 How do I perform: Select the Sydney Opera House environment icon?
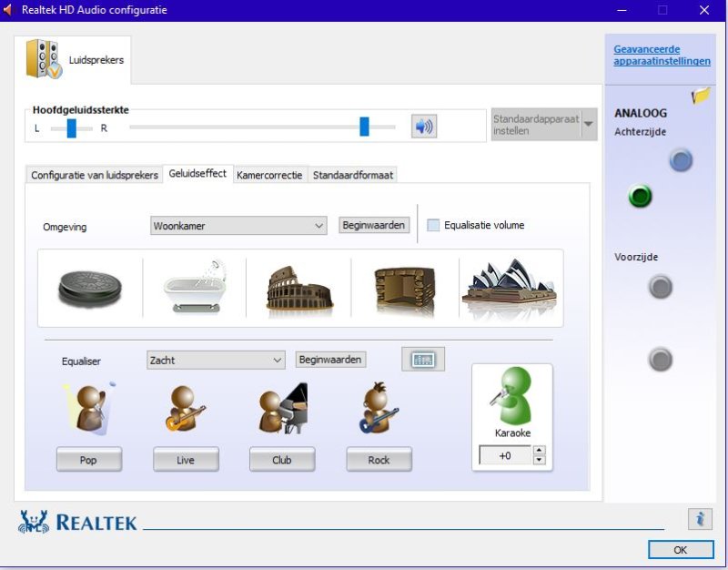coord(509,288)
